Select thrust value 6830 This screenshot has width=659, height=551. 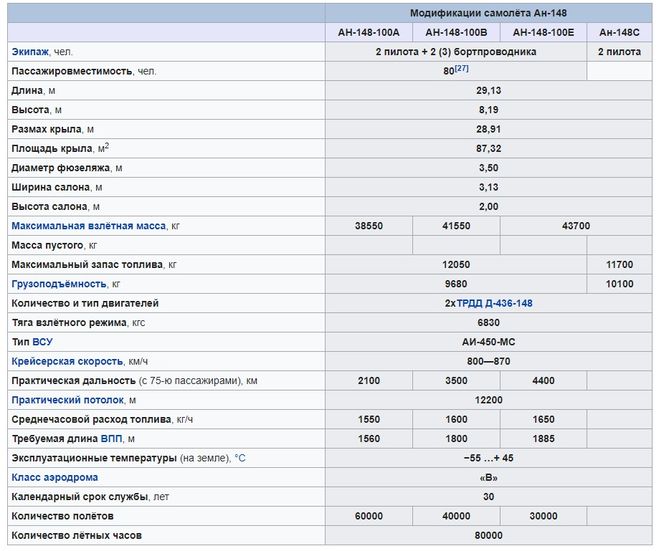pyautogui.click(x=488, y=322)
